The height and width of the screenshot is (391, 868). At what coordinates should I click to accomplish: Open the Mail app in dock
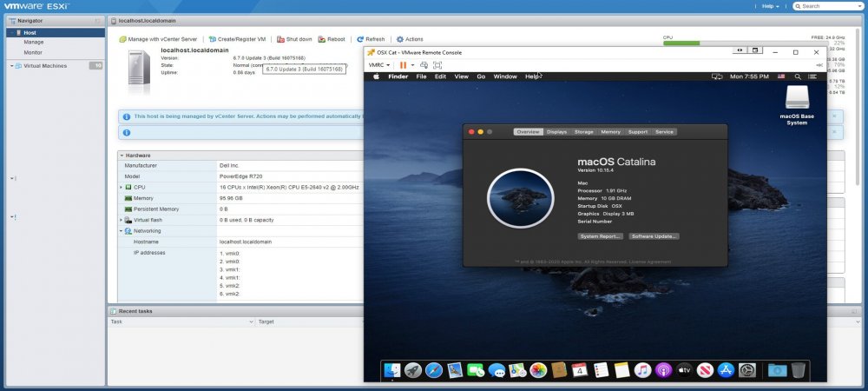pyautogui.click(x=455, y=370)
